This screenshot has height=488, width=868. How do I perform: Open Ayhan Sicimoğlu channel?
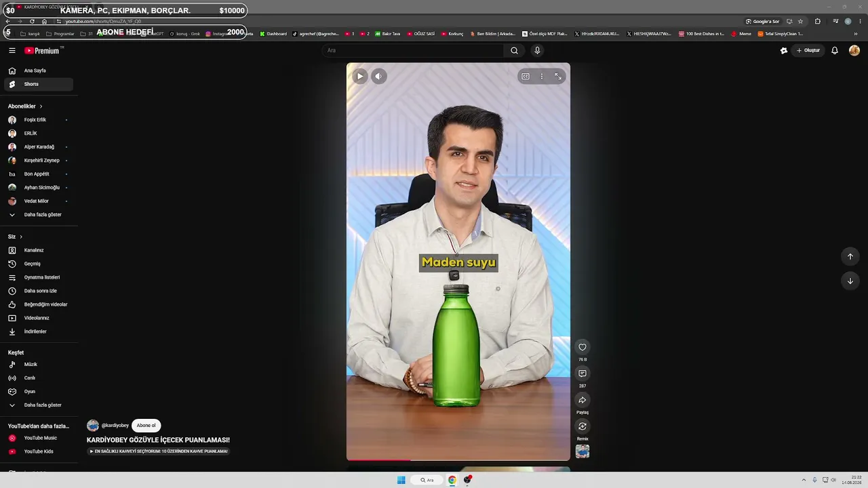click(x=39, y=188)
